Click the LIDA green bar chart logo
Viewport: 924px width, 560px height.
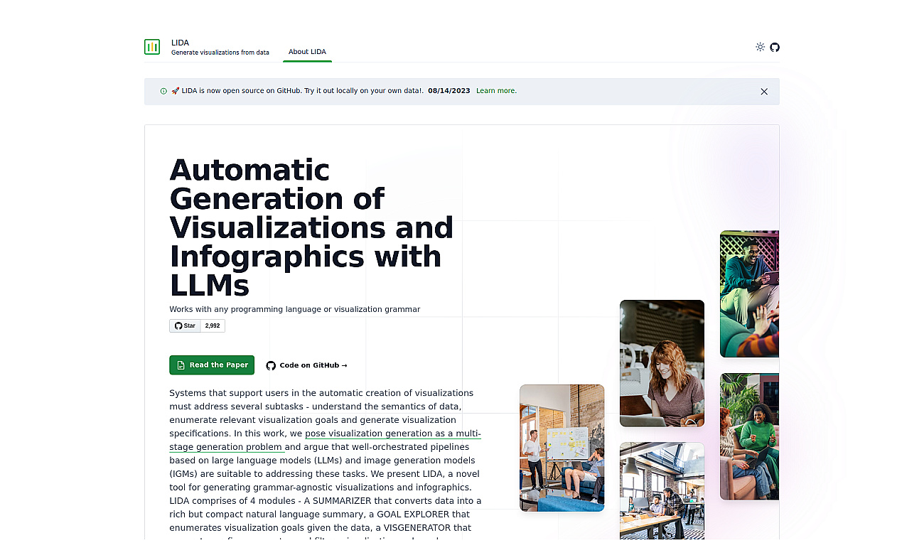tap(152, 47)
